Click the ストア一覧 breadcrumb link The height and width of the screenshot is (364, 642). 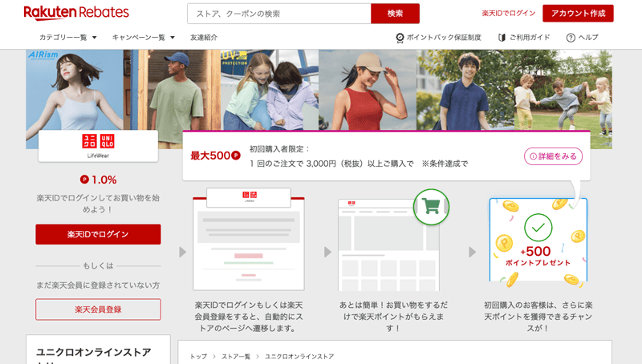coord(236,357)
